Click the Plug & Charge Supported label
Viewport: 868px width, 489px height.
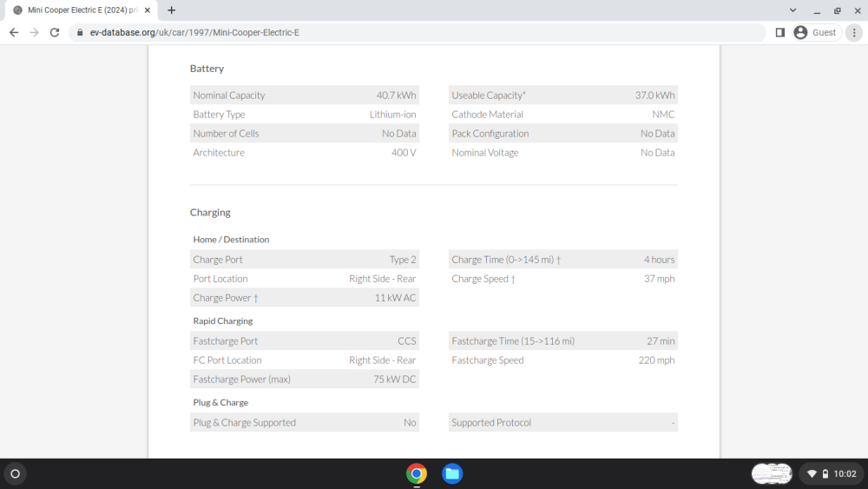coord(244,422)
